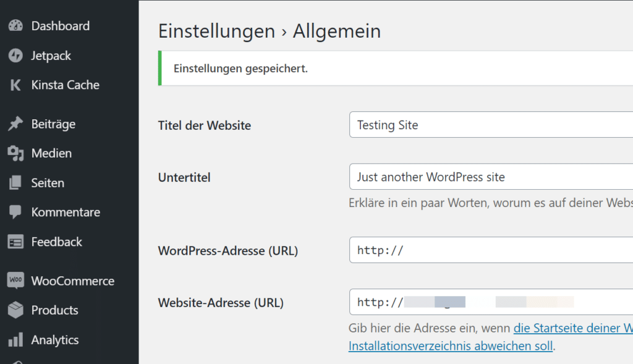Open the WooCommerce menu entry
This screenshot has width=633, height=364.
(73, 280)
